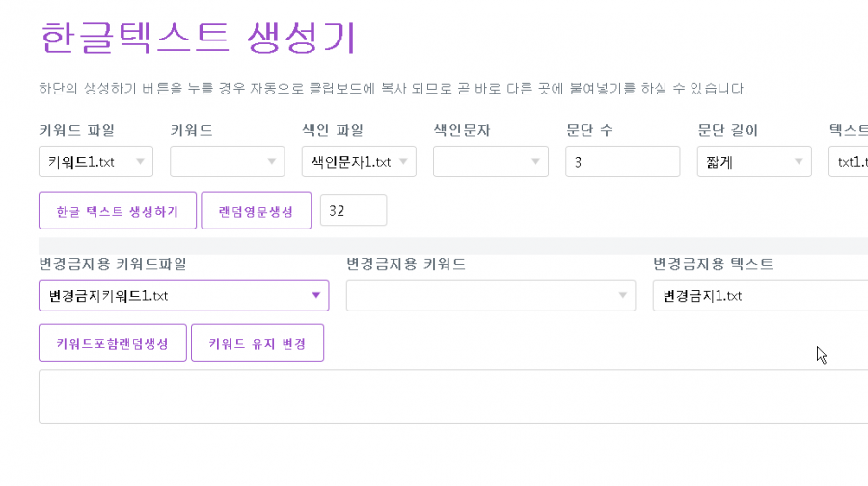Open the 문단 길이 dropdown set to 짧게
Image resolution: width=868 pixels, height=486 pixels.
[x=754, y=162]
